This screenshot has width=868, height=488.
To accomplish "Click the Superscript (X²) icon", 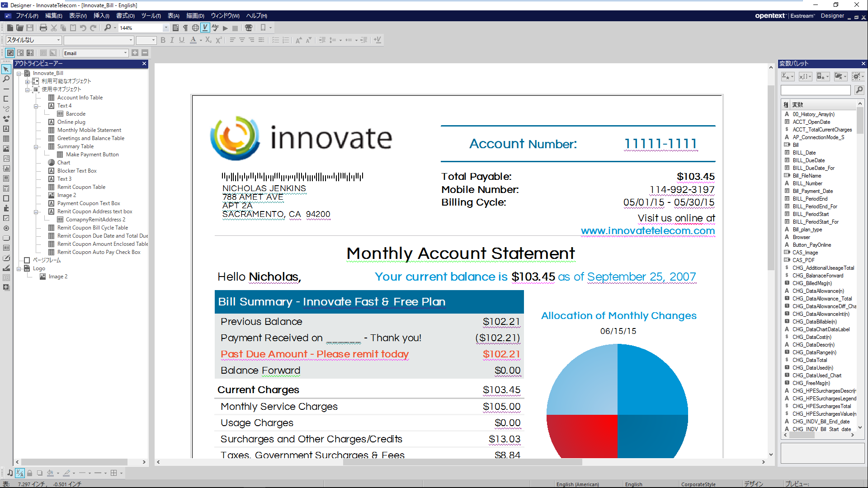I will pos(218,40).
